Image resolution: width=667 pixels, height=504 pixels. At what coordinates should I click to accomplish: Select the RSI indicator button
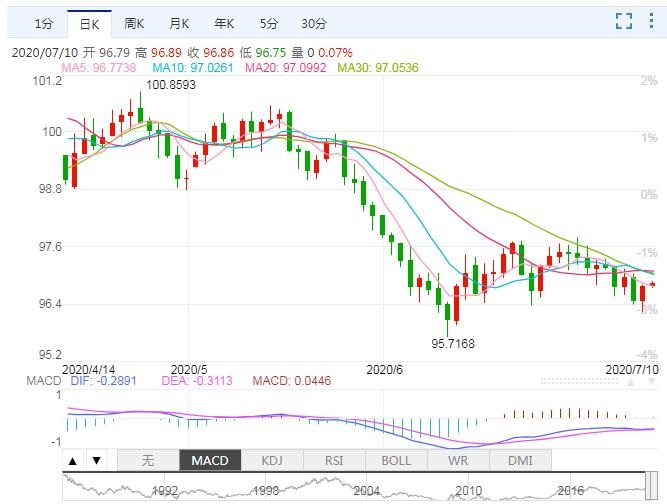334,461
